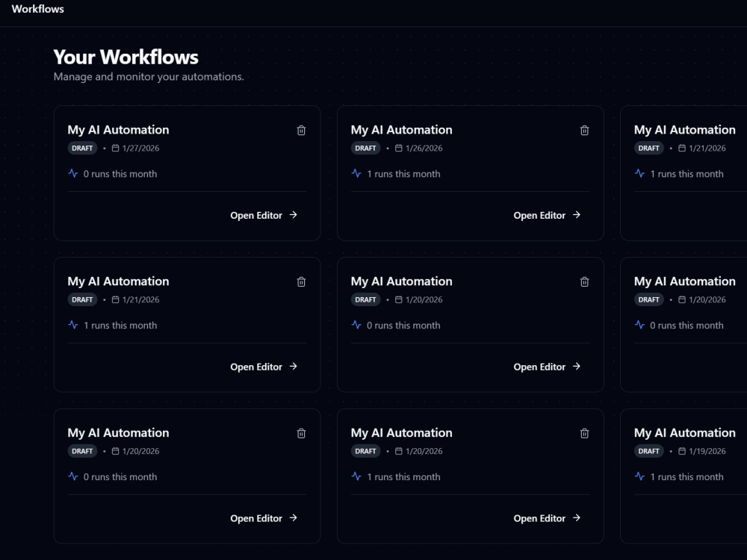Click the trash icon on the 1/26/2026 workflow

click(x=585, y=130)
